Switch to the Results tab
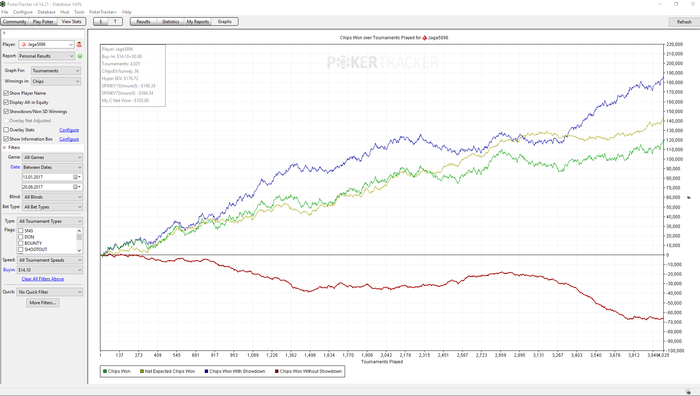The height and width of the screenshot is (396, 700). [143, 21]
